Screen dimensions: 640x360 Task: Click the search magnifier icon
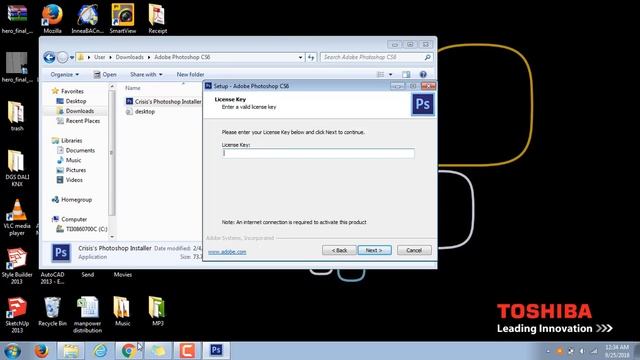(427, 58)
